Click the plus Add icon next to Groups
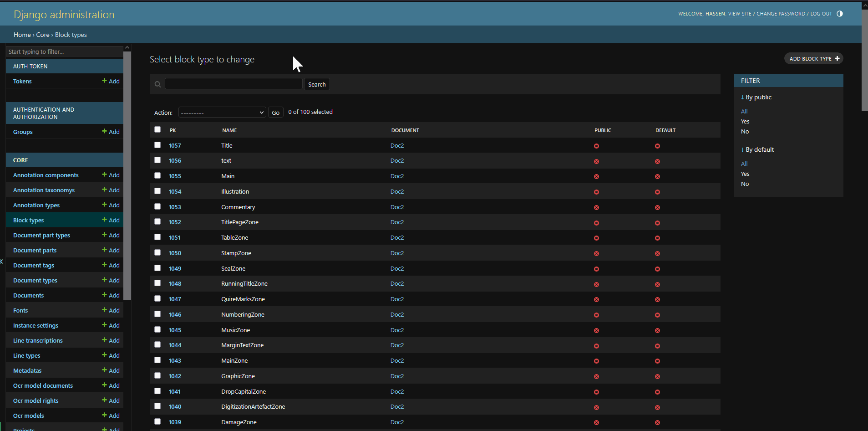Screen dimensions: 868x431 (104, 131)
